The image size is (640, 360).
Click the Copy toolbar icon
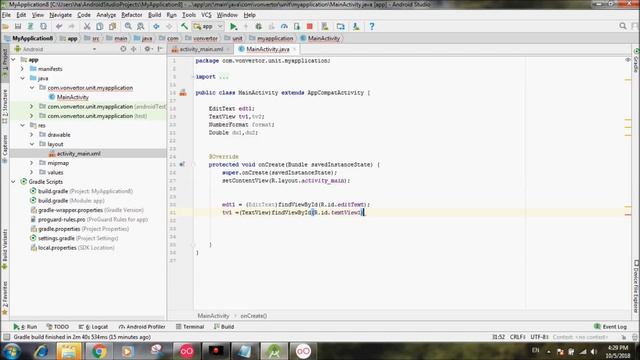(x=100, y=27)
